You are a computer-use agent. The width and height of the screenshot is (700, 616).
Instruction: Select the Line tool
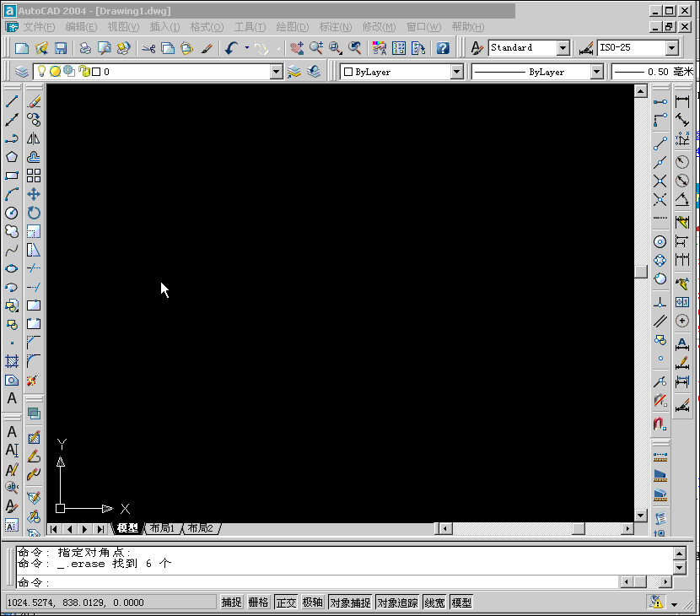[12, 101]
